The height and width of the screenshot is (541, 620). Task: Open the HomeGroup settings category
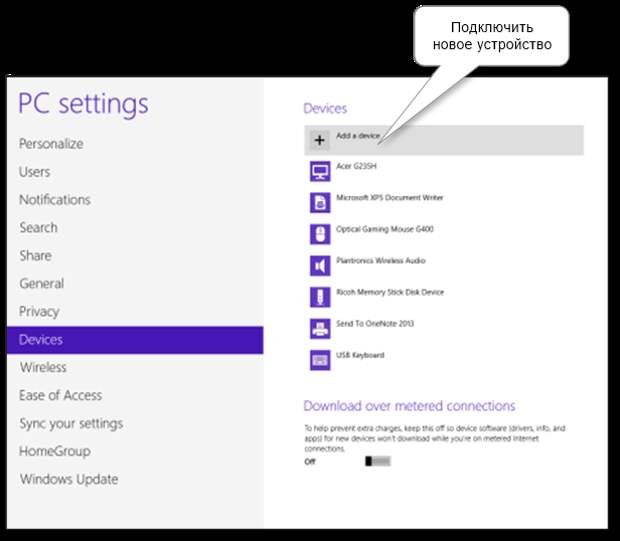pyautogui.click(x=55, y=451)
